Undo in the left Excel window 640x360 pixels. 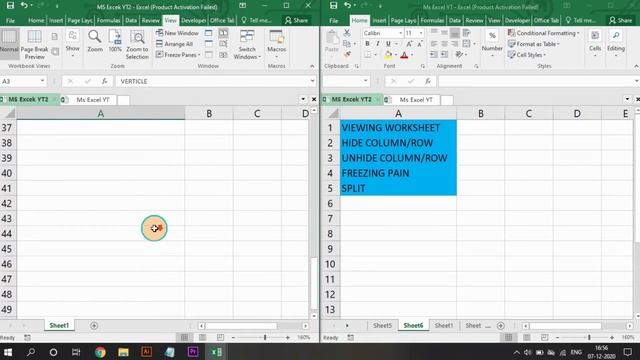coord(24,6)
